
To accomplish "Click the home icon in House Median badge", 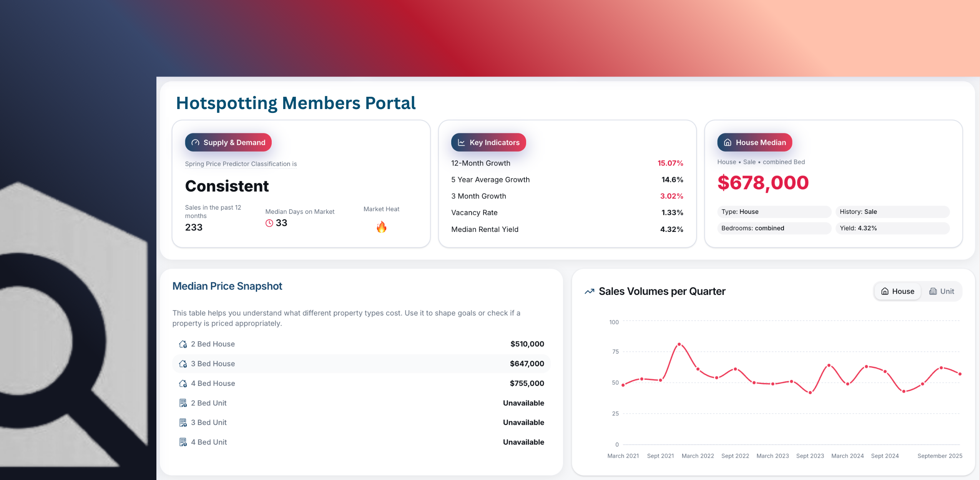I will [727, 142].
